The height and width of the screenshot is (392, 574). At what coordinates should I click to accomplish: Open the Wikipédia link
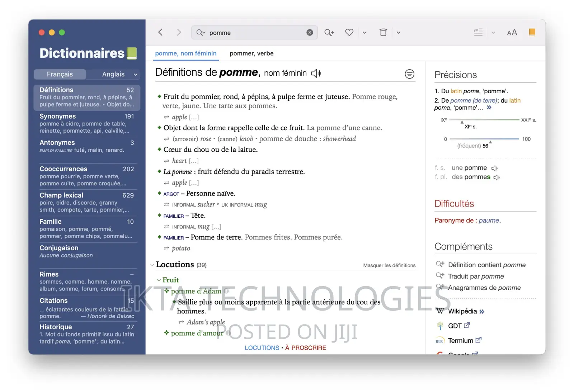coord(466,311)
